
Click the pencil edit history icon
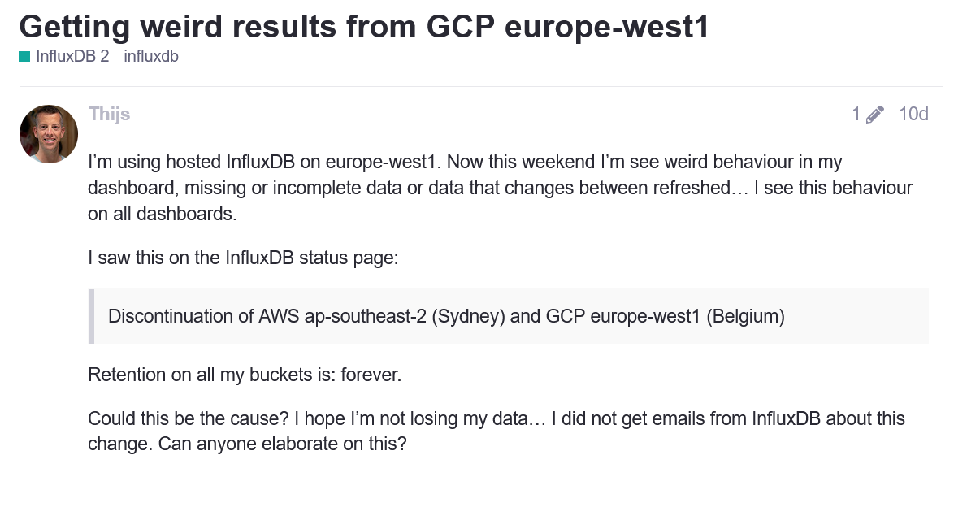tap(875, 115)
